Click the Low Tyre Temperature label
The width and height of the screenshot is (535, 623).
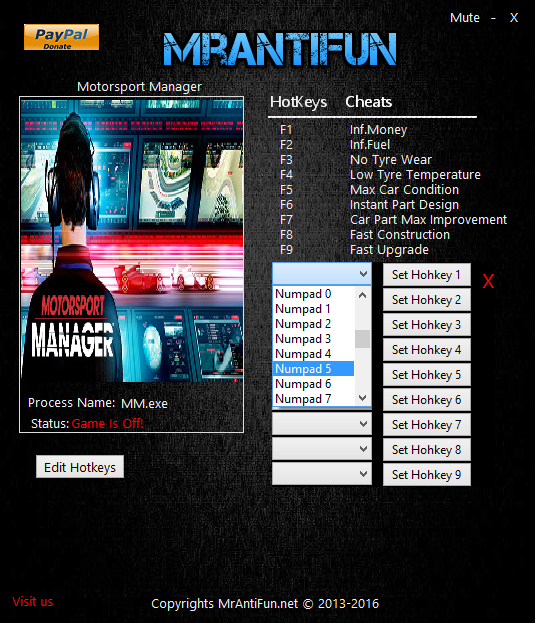(415, 175)
